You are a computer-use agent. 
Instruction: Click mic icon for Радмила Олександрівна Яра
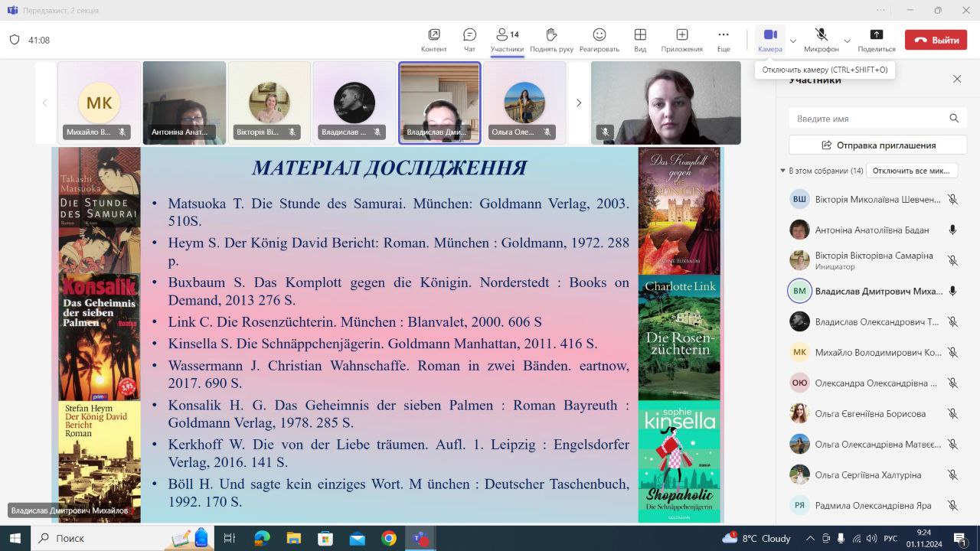click(952, 505)
